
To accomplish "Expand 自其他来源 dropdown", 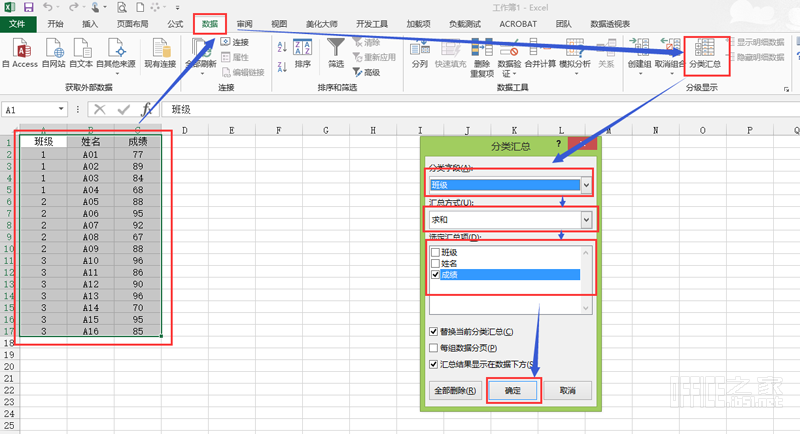I will coord(116,74).
